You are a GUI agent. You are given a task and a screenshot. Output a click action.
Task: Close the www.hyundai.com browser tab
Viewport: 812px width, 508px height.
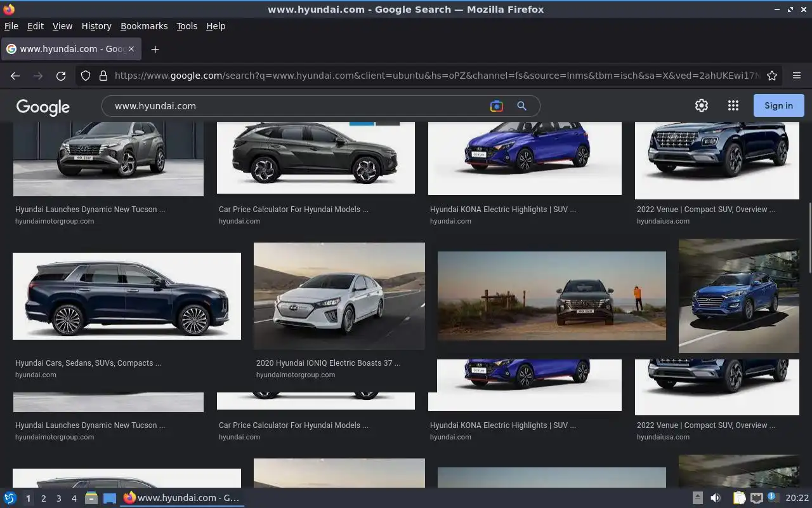(x=131, y=49)
